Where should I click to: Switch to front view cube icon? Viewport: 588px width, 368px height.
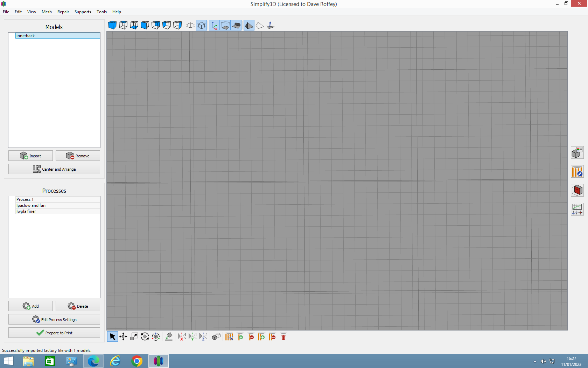pyautogui.click(x=145, y=25)
